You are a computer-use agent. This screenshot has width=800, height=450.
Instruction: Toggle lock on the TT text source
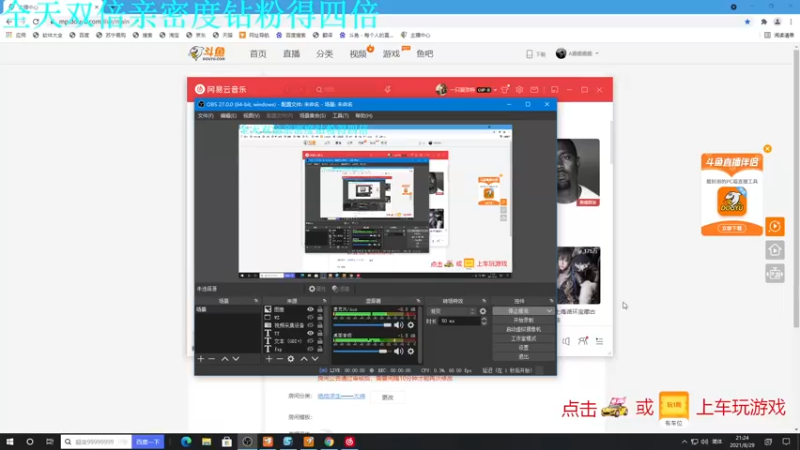[x=320, y=333]
